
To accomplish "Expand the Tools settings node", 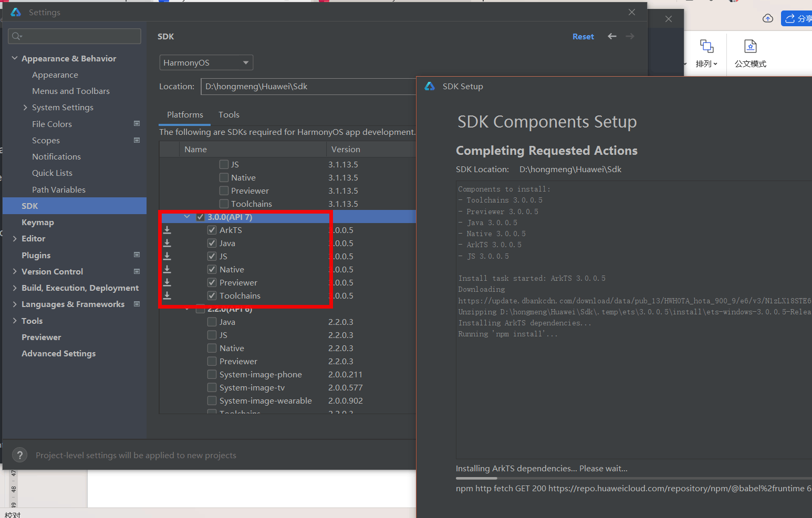I will [x=15, y=321].
